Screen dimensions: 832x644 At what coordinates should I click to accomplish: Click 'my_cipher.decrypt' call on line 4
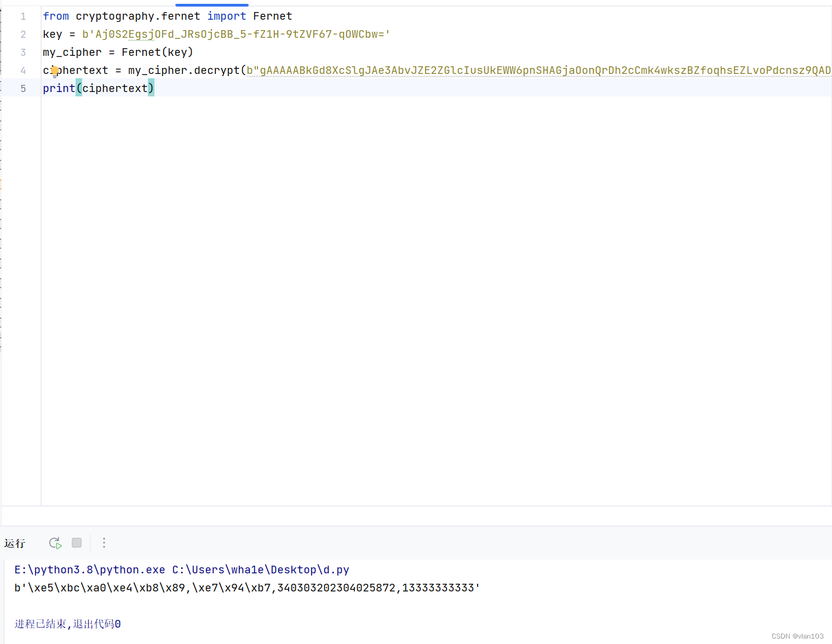[x=183, y=71]
